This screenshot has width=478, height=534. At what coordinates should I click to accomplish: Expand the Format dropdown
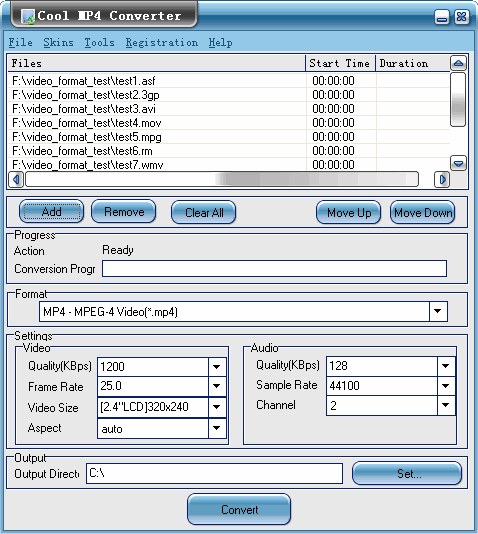point(438,311)
